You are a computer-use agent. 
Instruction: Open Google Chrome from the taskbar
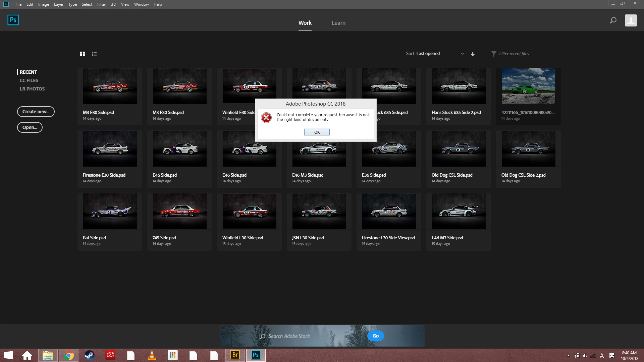(69, 355)
